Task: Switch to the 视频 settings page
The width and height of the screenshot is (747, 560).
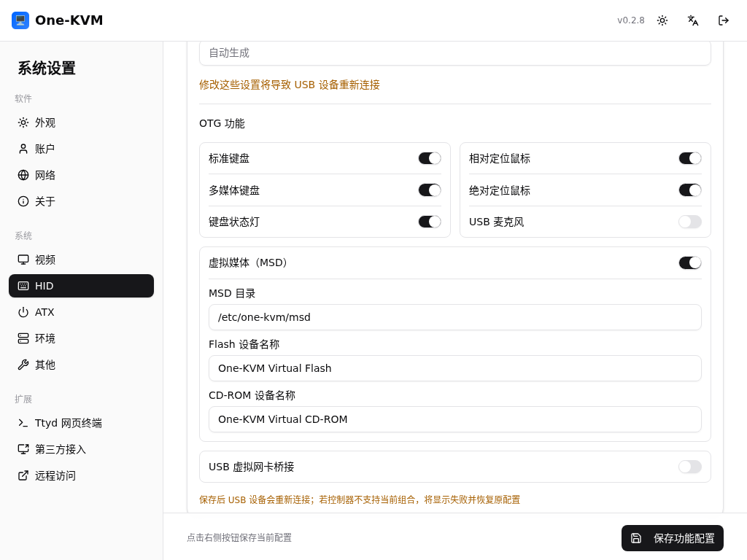Action: pos(82,260)
